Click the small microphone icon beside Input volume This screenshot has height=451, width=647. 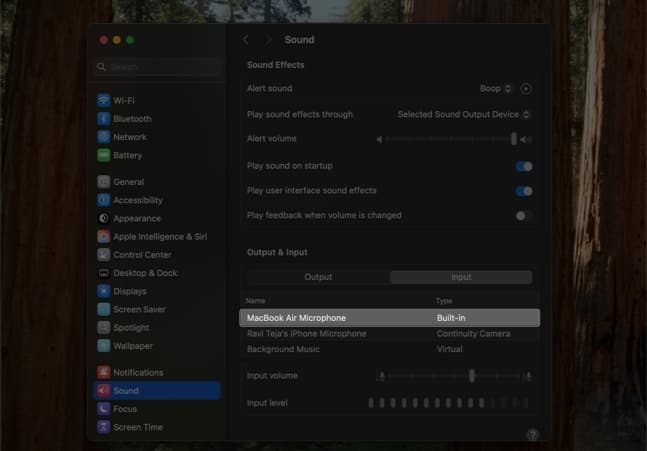[382, 376]
